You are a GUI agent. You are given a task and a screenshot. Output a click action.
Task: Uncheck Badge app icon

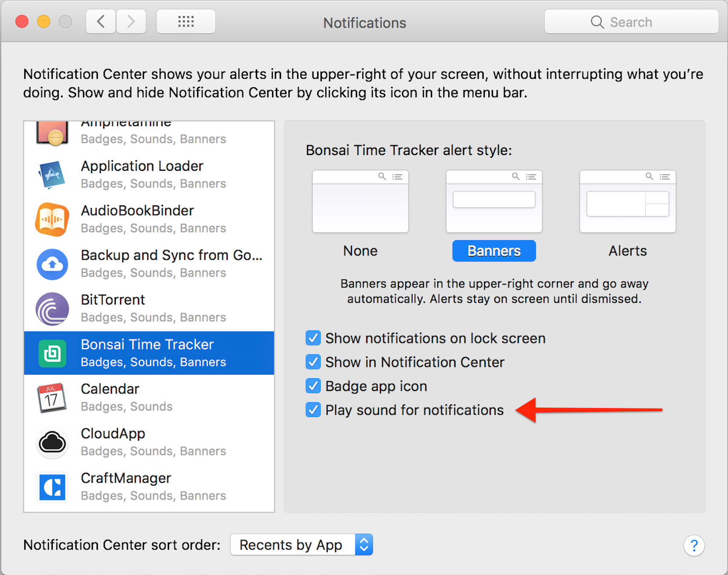pyautogui.click(x=313, y=386)
